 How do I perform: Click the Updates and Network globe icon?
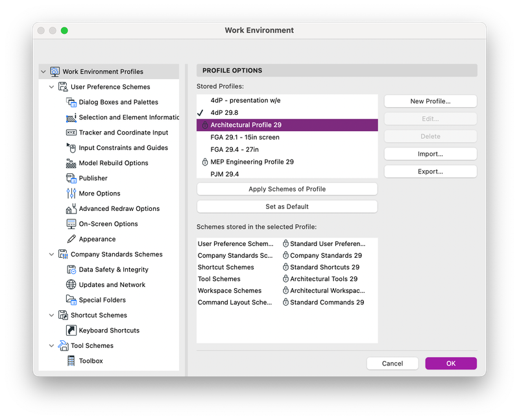[x=71, y=284]
